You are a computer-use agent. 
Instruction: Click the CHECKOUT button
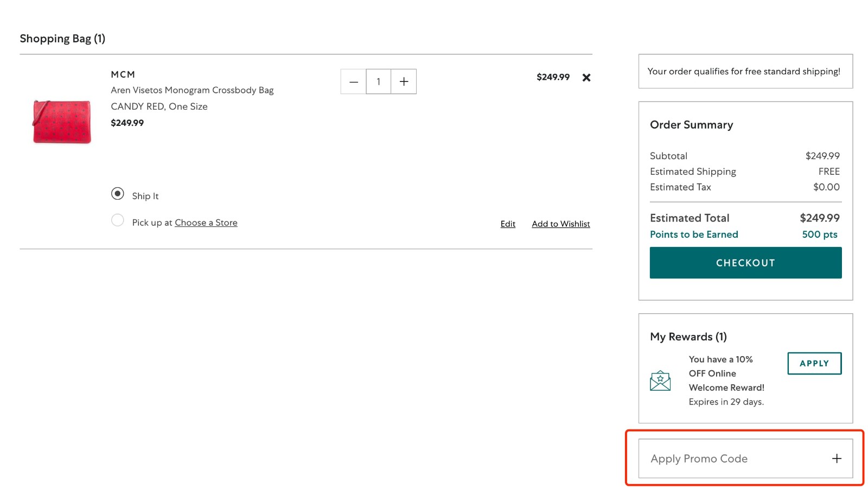[745, 263]
